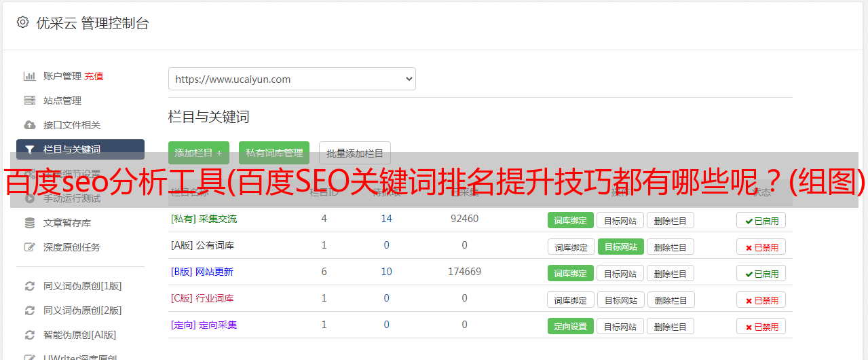Click 定向设置 in the 定向采集 row
868x360 pixels.
(571, 326)
